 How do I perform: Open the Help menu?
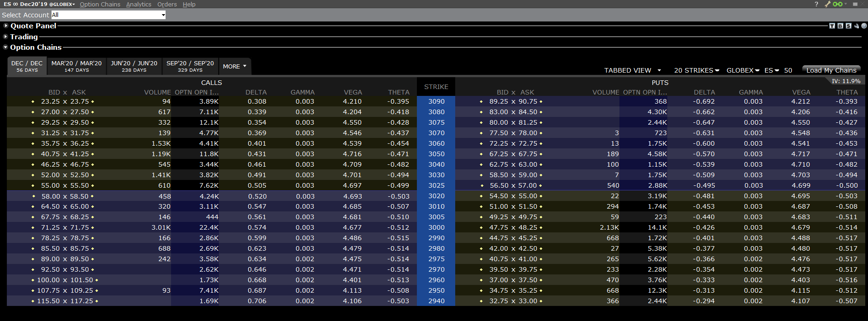pos(189,4)
